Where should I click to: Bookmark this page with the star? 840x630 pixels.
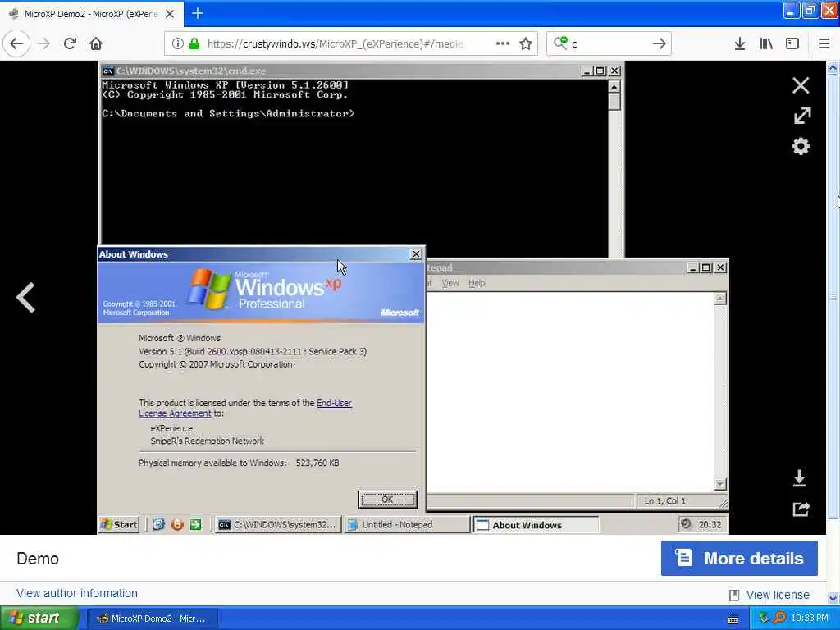[x=526, y=44]
